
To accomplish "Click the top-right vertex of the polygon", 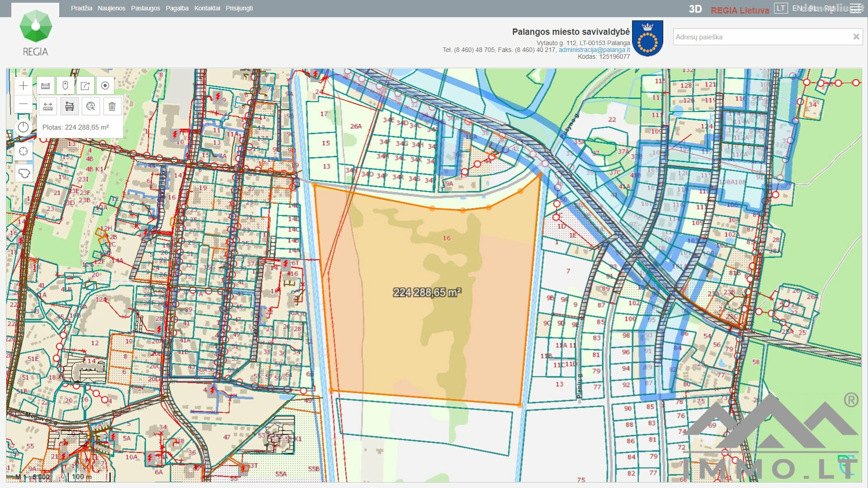I will 540,174.
